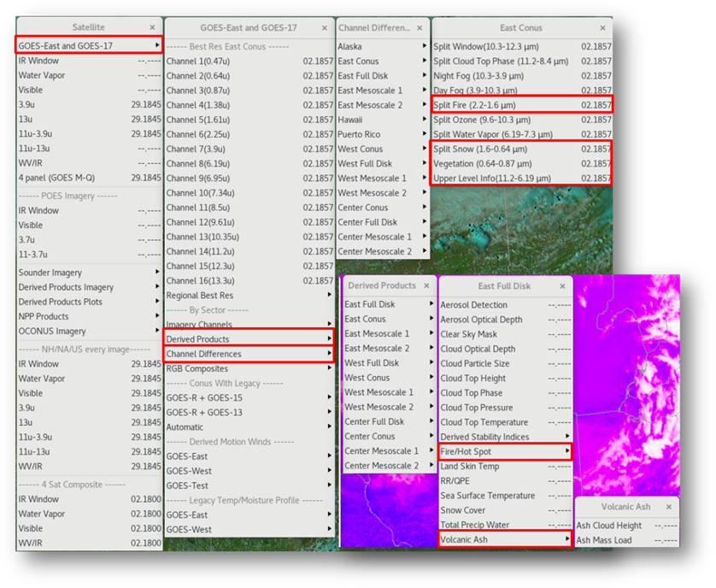This screenshot has height=588, width=716.
Task: Open Fire/Hot Spot submenu in East Full Disk
Action: (x=505, y=451)
